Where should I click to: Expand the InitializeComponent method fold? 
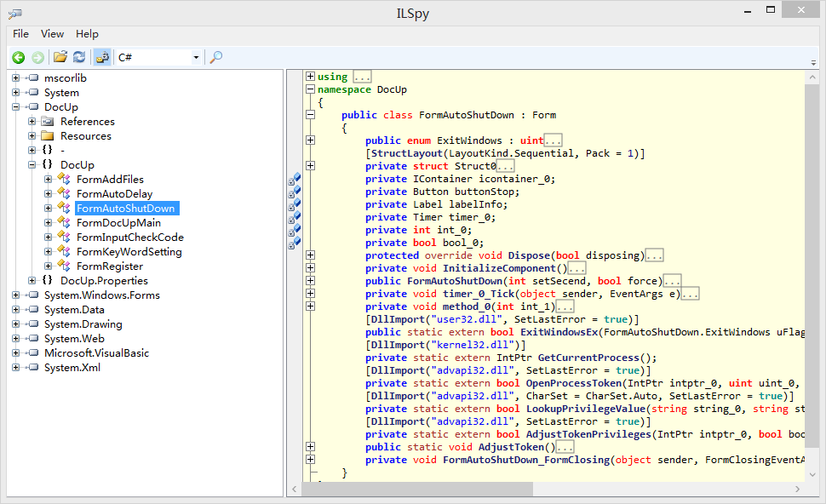[x=310, y=267]
